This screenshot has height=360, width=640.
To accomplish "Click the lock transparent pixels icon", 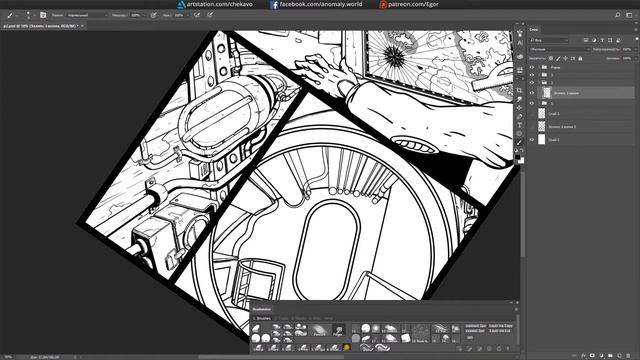I will click(x=551, y=58).
